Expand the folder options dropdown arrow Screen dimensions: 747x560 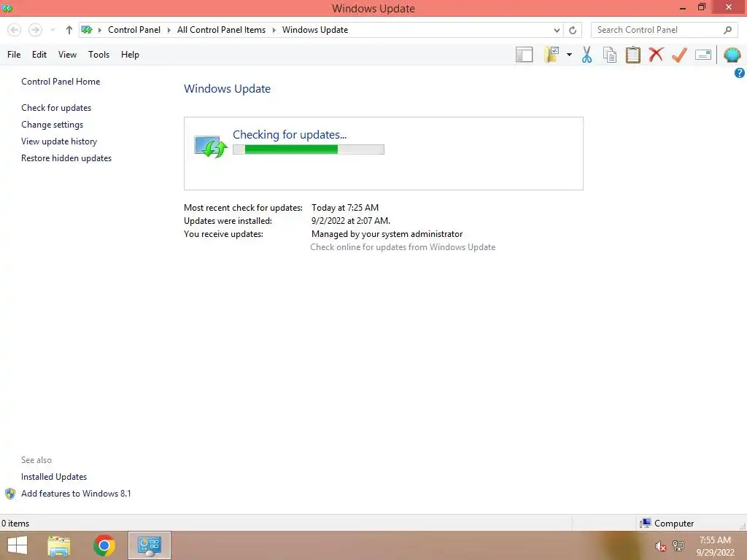point(569,55)
